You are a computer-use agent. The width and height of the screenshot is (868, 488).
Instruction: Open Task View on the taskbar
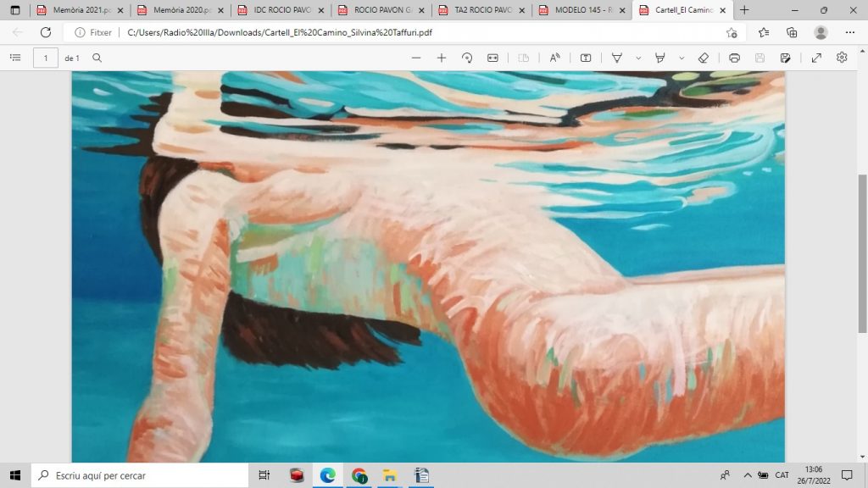(264, 475)
